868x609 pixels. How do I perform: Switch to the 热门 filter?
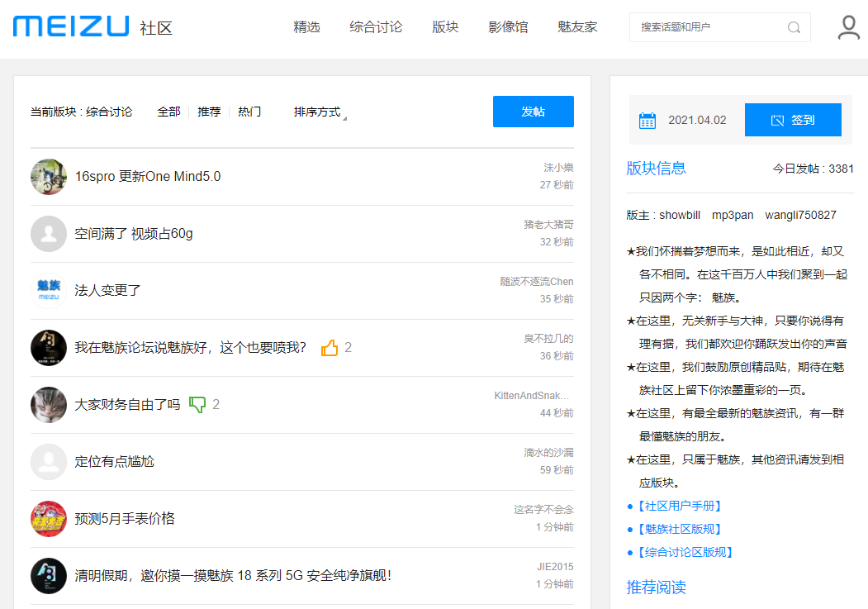[249, 112]
